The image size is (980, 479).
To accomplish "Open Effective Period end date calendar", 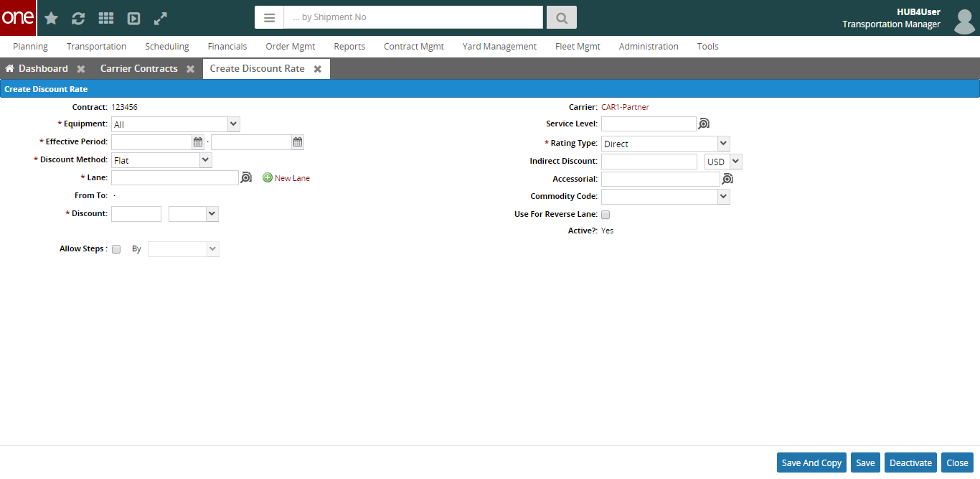I will [x=298, y=142].
